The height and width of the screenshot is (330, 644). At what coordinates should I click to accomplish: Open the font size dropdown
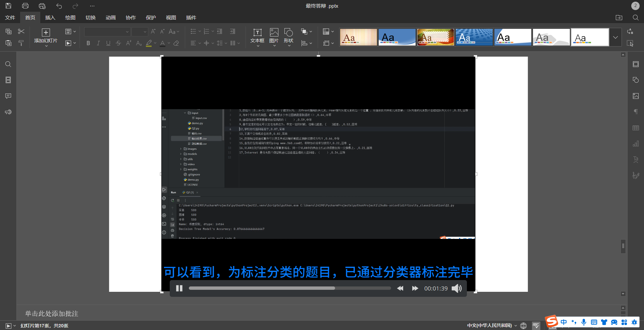click(145, 32)
